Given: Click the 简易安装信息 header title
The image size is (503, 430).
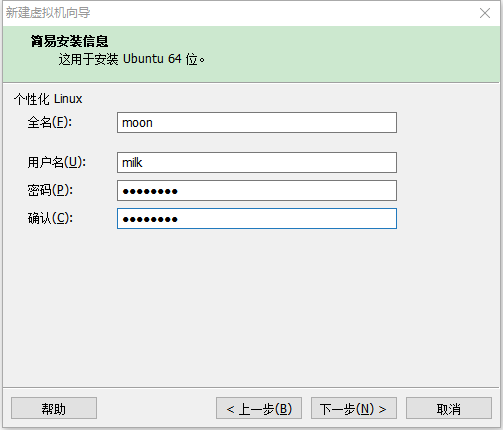Looking at the screenshot, I should coord(70,41).
